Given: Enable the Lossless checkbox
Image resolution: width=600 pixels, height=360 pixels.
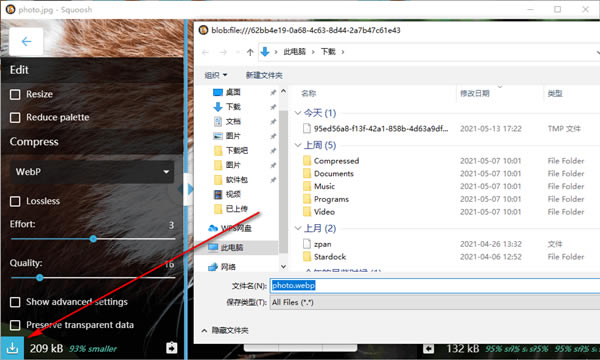Looking at the screenshot, I should [x=15, y=201].
